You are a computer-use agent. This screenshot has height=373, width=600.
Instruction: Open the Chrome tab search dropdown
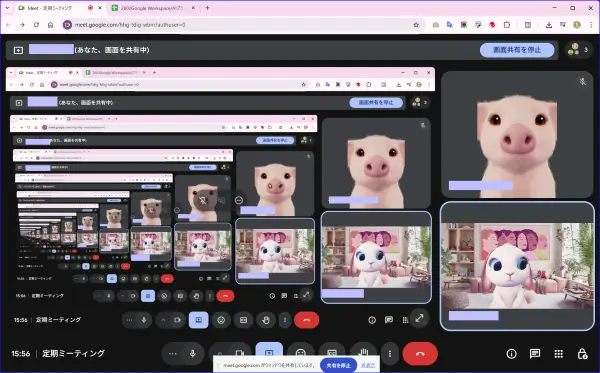(7, 8)
